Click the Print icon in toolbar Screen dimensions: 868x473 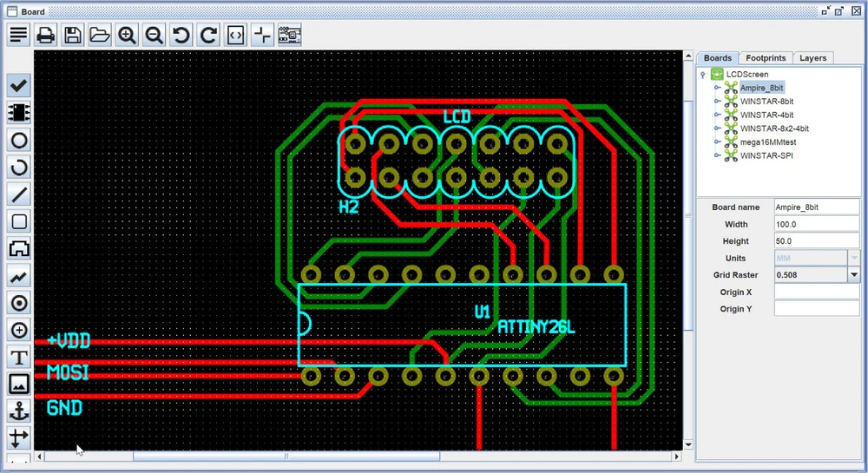tap(46, 36)
